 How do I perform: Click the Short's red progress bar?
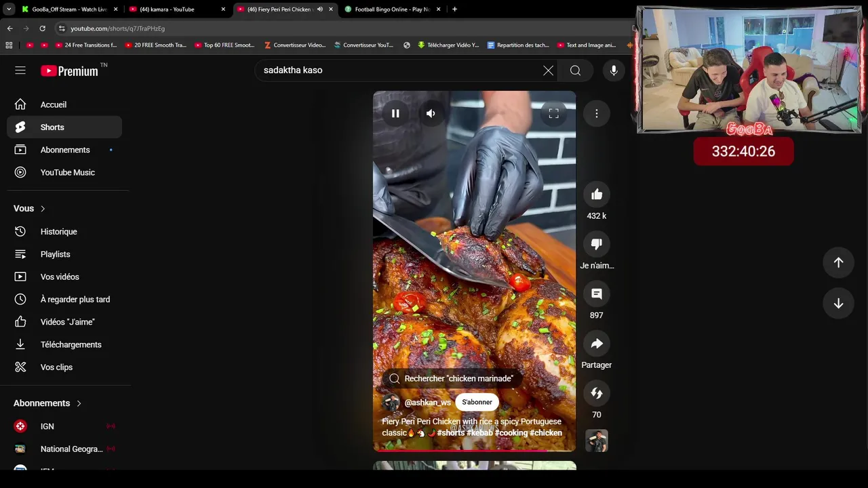pos(475,450)
